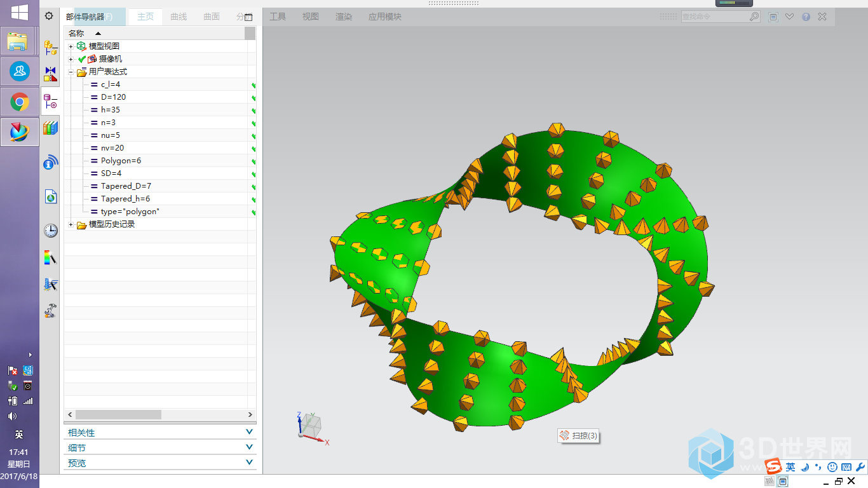Select the Polygon=6 expression
The height and width of the screenshot is (488, 868).
[121, 161]
